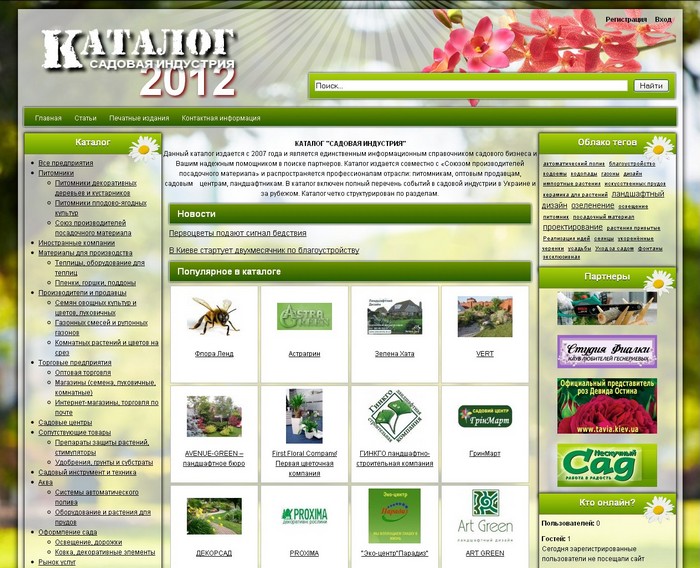Open Торговые предприятия category
The image size is (700, 568).
[75, 363]
